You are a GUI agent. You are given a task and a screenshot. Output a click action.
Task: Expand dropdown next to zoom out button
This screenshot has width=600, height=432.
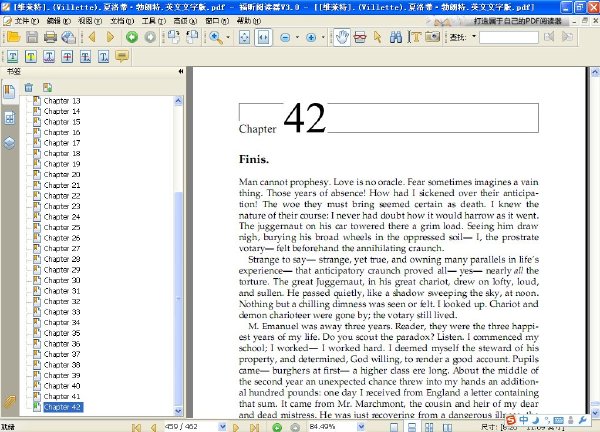click(x=297, y=37)
